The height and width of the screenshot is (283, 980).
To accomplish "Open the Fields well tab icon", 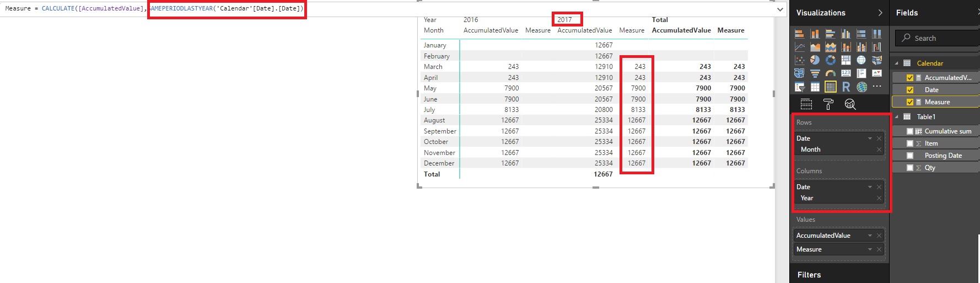I will pyautogui.click(x=806, y=104).
